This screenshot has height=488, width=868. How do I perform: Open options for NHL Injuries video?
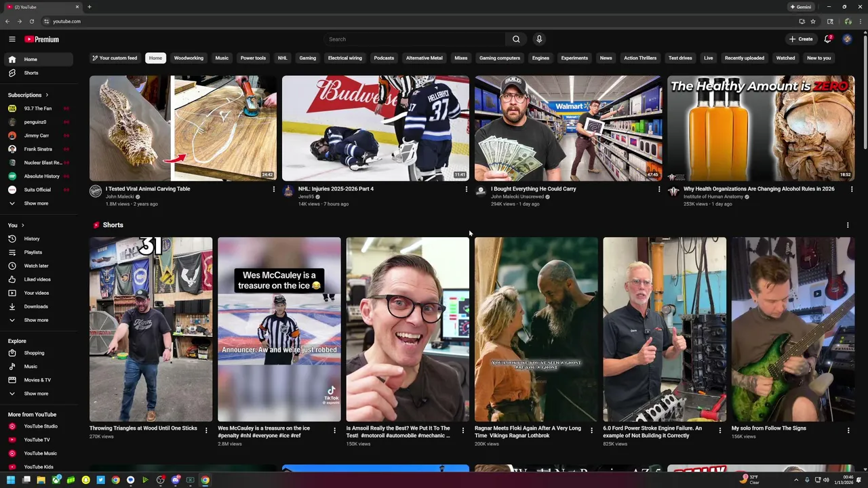[466, 189]
